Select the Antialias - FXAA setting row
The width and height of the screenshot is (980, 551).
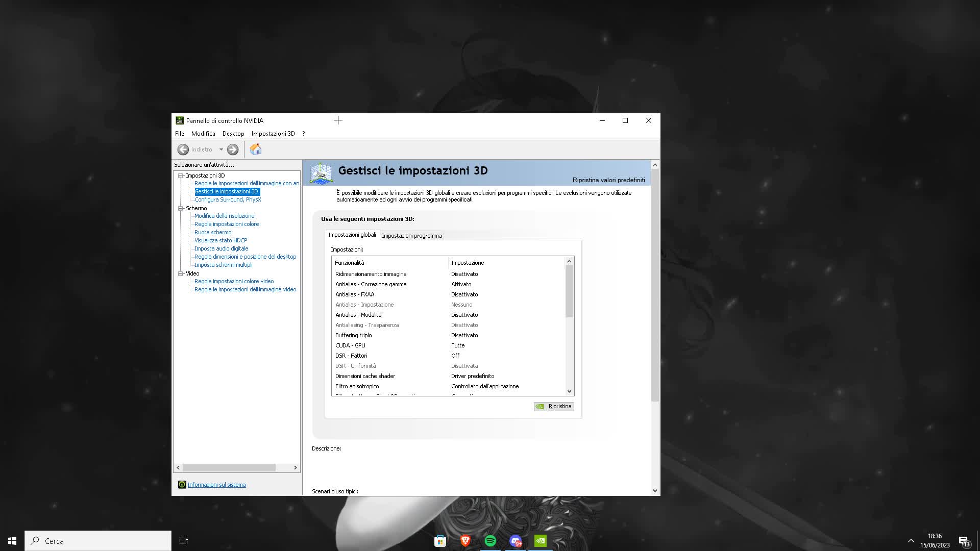[x=449, y=294]
